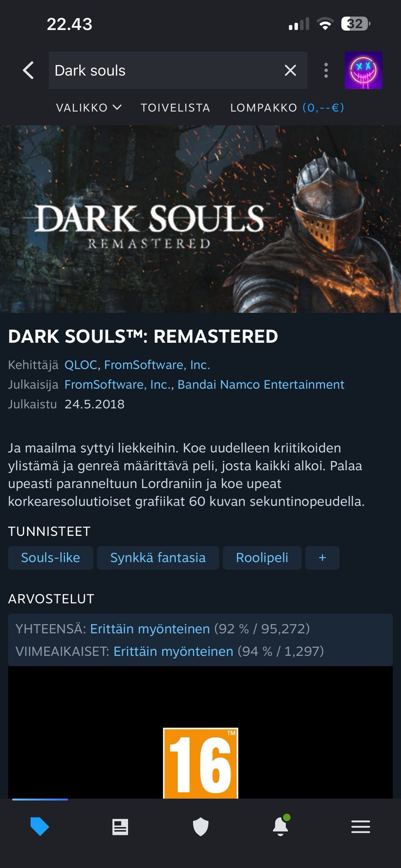
Task: Open the three-dot options menu
Action: click(326, 70)
